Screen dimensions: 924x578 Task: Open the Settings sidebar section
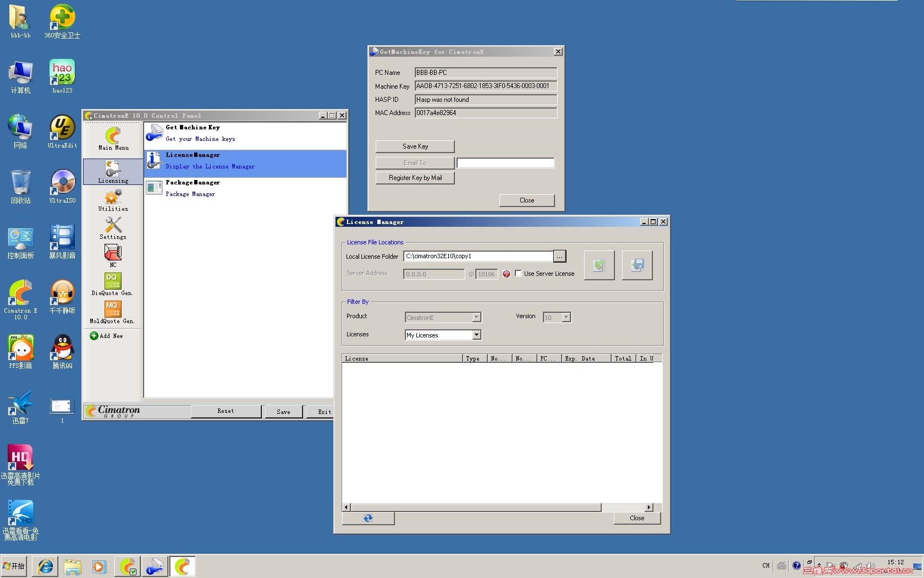click(x=113, y=228)
